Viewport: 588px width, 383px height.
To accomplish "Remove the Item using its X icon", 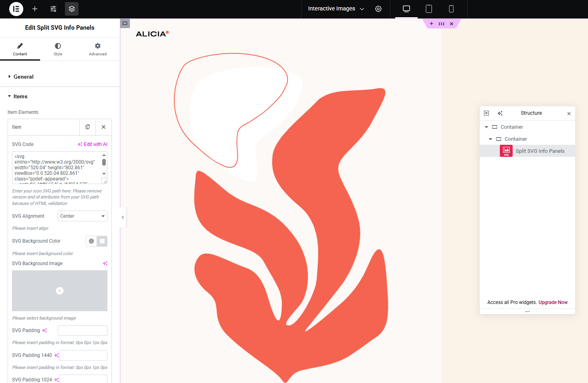I will click(103, 127).
